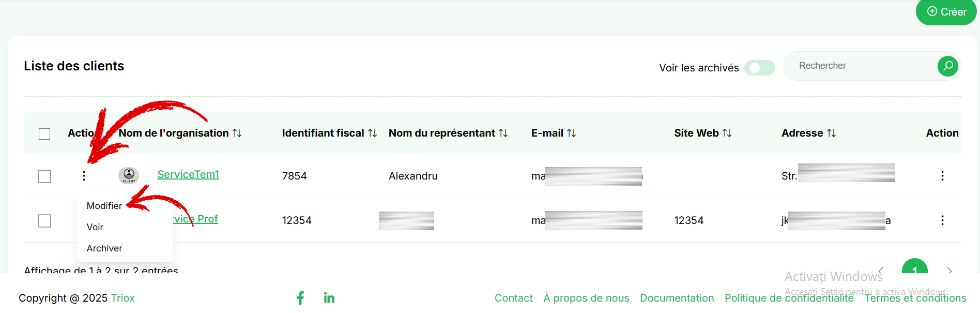Open three-dot action menu right of second row

tap(942, 220)
